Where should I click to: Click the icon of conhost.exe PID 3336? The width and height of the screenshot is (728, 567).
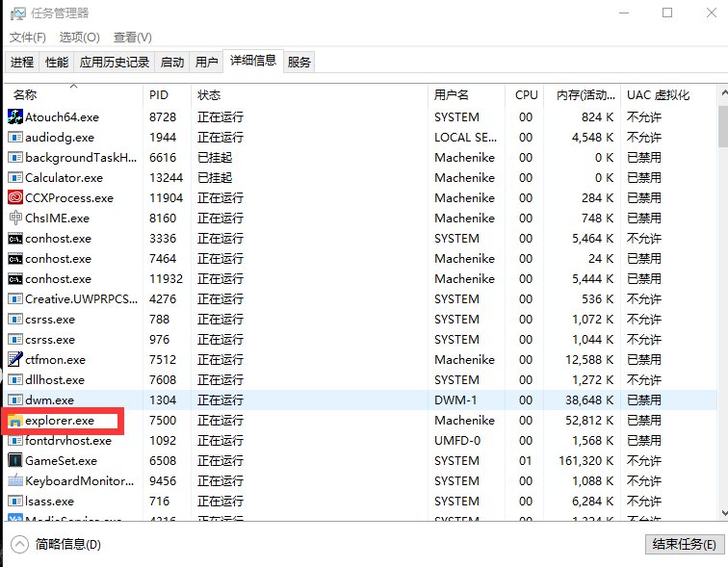click(15, 239)
